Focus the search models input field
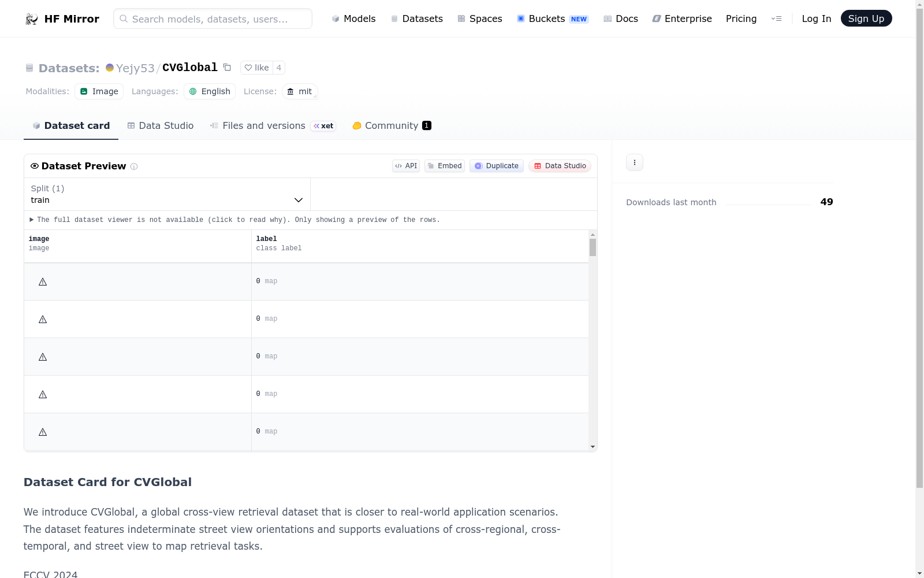This screenshot has height=578, width=924. [213, 18]
